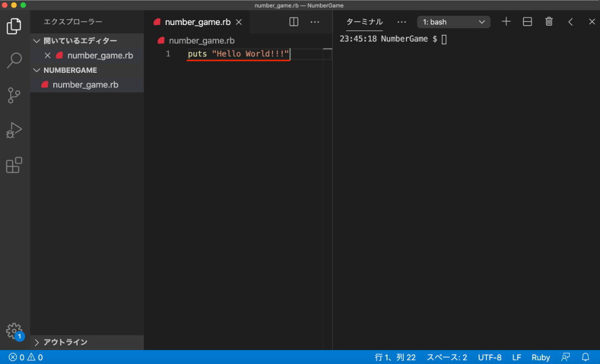Place cursor in puts Hello World line
The height and width of the screenshot is (364, 600).
[x=239, y=54]
